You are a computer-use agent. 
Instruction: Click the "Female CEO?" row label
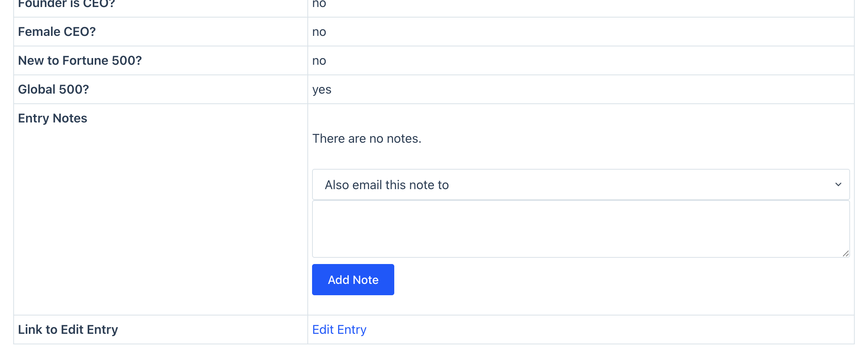click(57, 32)
